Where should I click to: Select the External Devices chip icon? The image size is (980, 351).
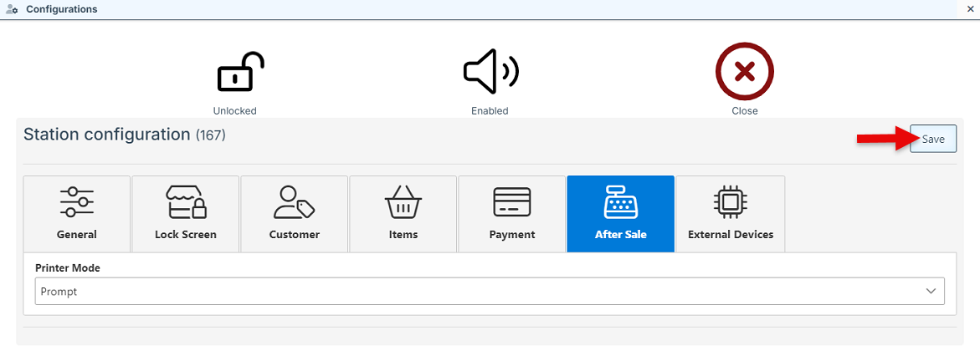(x=731, y=202)
